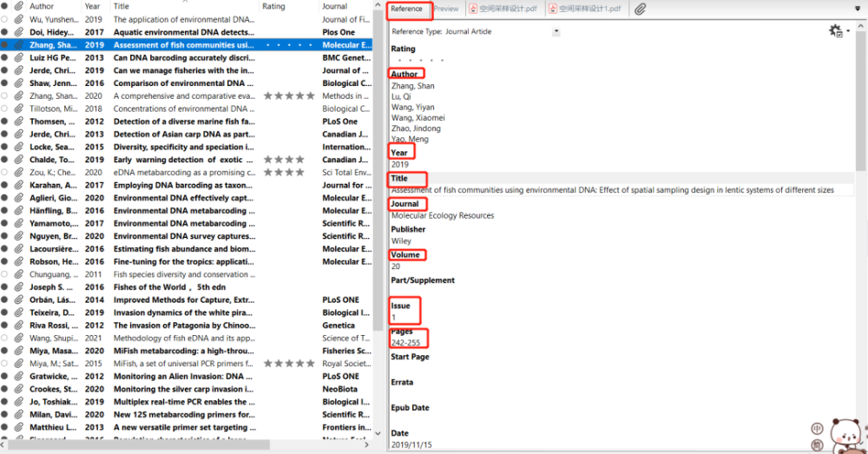Click the Year field showing 2019
868x454 pixels.
pos(400,164)
